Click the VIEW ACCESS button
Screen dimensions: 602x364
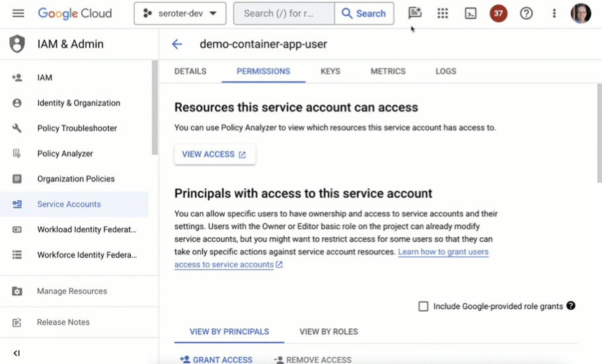pyautogui.click(x=214, y=155)
